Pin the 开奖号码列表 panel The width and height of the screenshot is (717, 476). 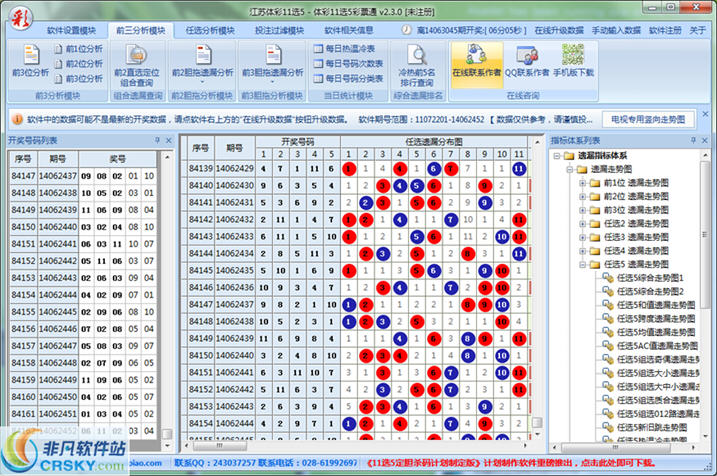pyautogui.click(x=157, y=140)
